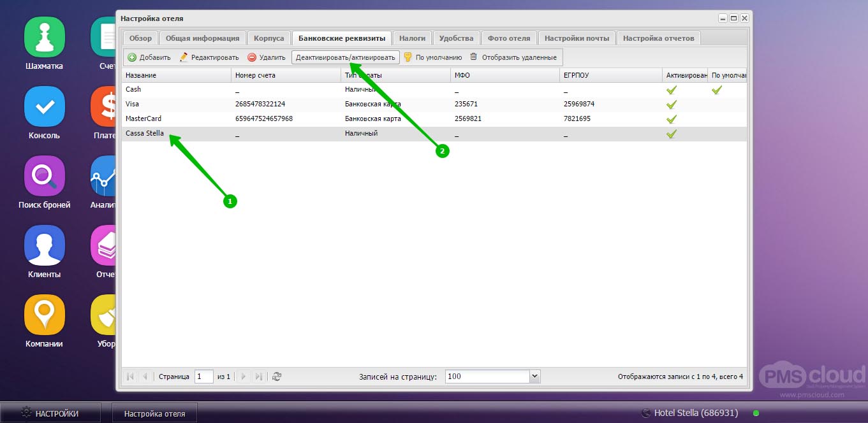Viewport: 868px width, 423px height.
Task: Click Деактивировать/активировать button
Action: pos(346,57)
